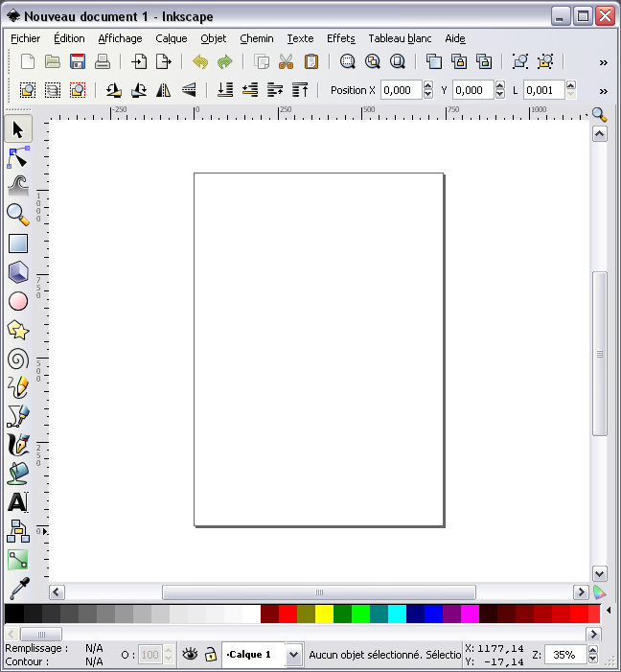Click the Cut scissors icon
Image resolution: width=621 pixels, height=672 pixels.
(286, 61)
